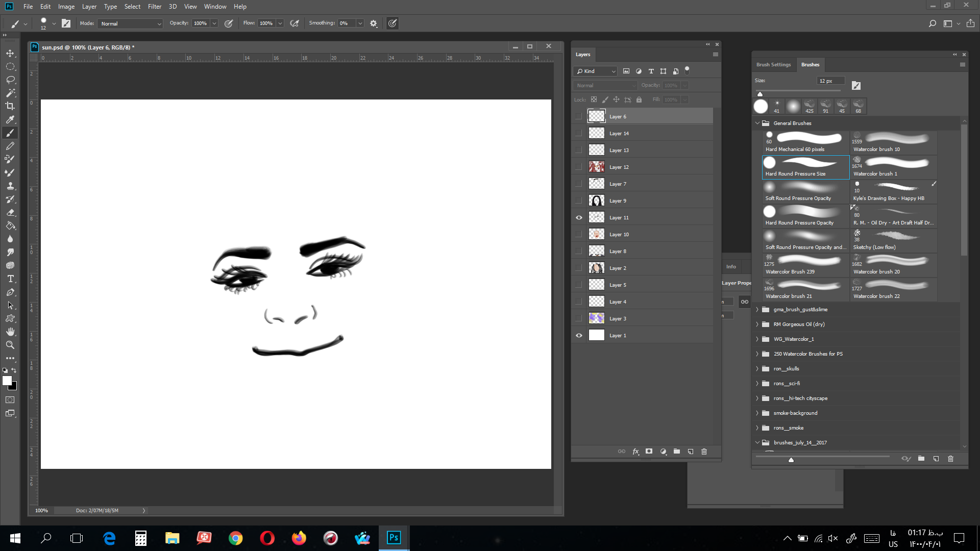The image size is (980, 551).
Task: Toggle pressure for opacity button
Action: [x=229, y=23]
